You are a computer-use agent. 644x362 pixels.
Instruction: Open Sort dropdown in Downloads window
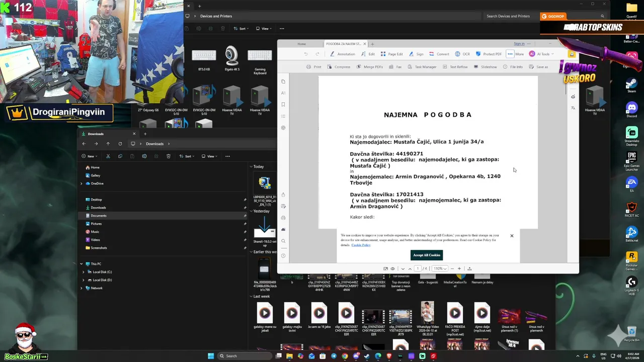click(187, 156)
